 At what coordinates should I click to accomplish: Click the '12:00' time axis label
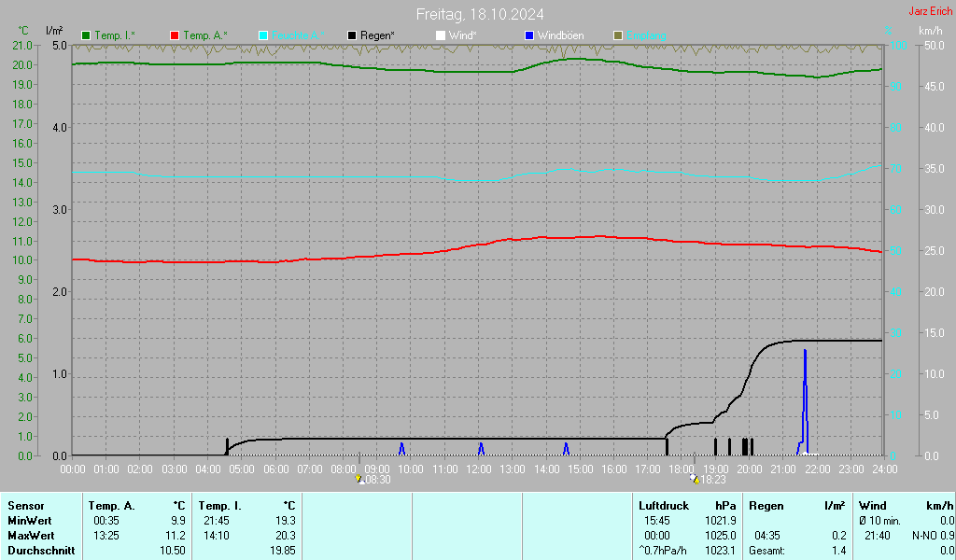tap(479, 469)
